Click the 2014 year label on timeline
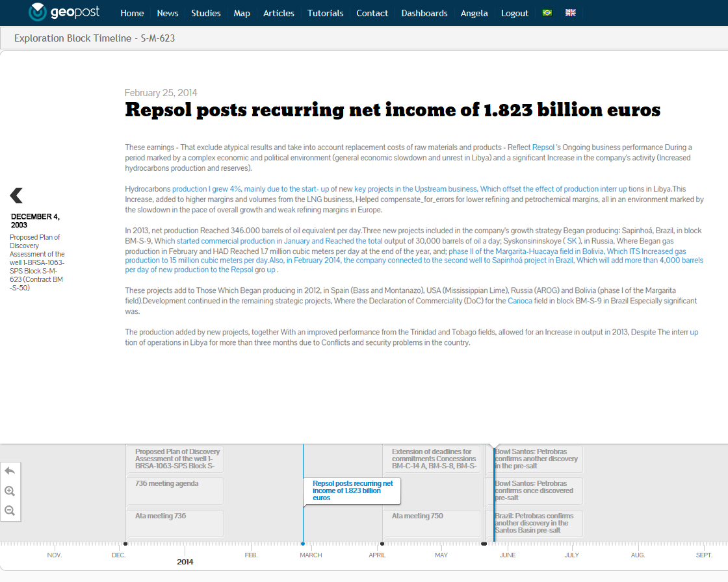 185,562
